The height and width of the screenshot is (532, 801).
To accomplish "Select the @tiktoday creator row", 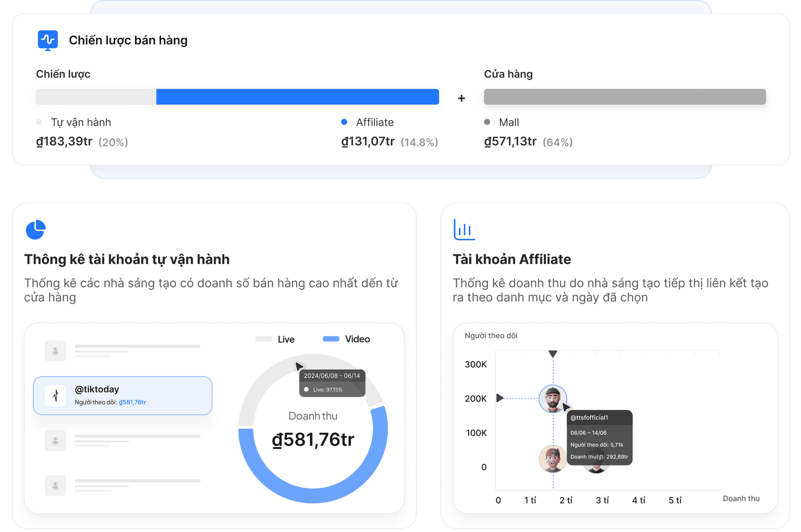I will (123, 396).
